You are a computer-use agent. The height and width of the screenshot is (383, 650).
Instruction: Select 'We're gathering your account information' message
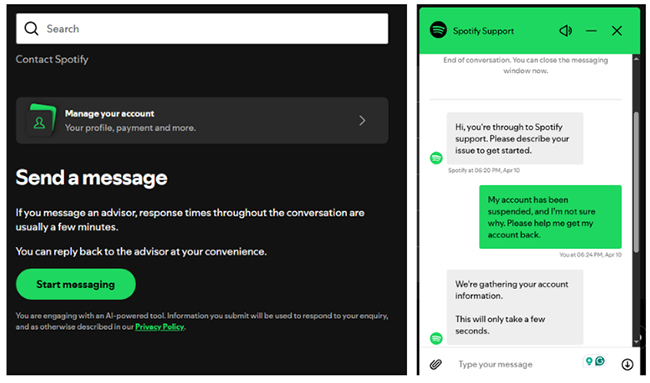515,307
